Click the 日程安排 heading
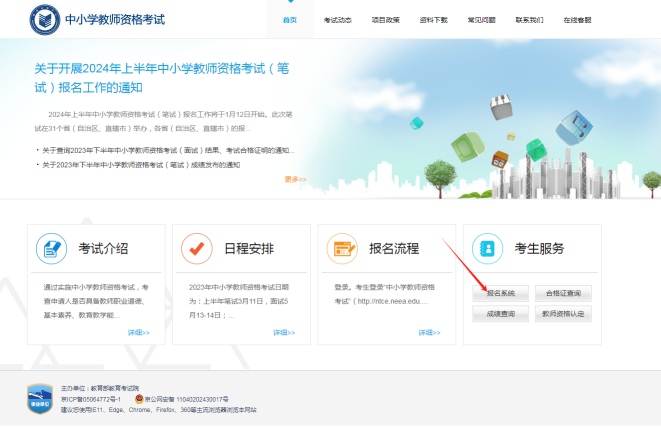The image size is (661, 433). [x=249, y=249]
